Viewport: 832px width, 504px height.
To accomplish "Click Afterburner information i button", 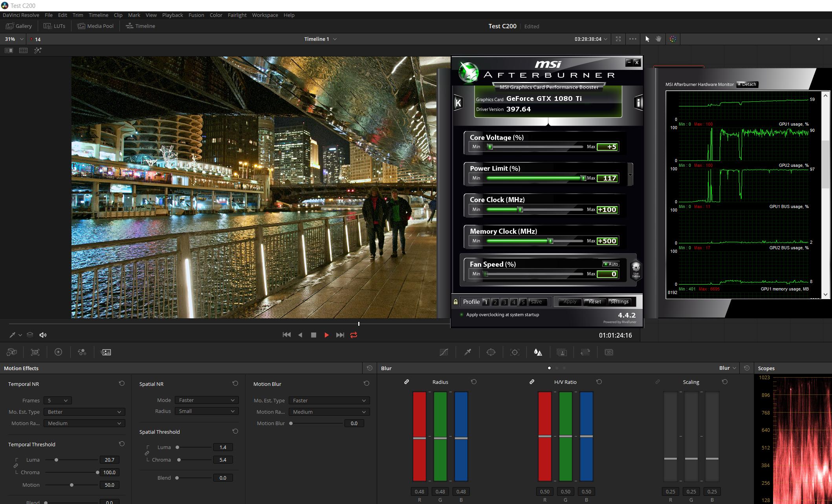I will pos(639,103).
